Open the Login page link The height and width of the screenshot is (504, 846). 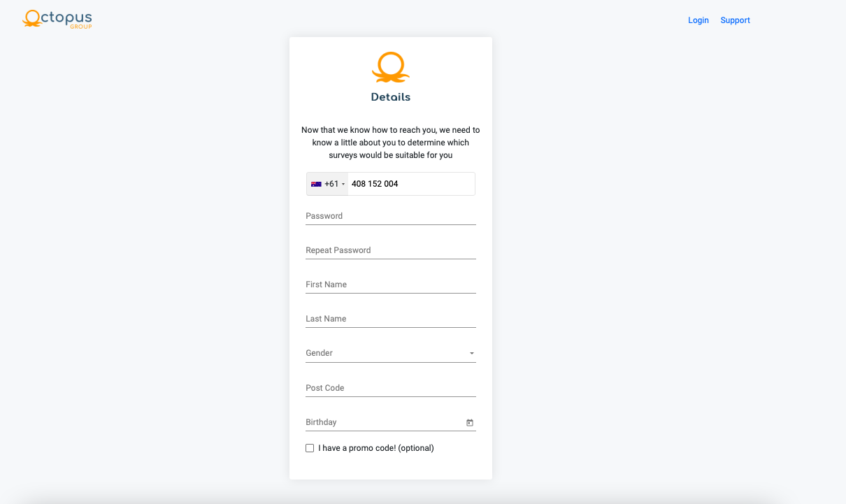[698, 20]
